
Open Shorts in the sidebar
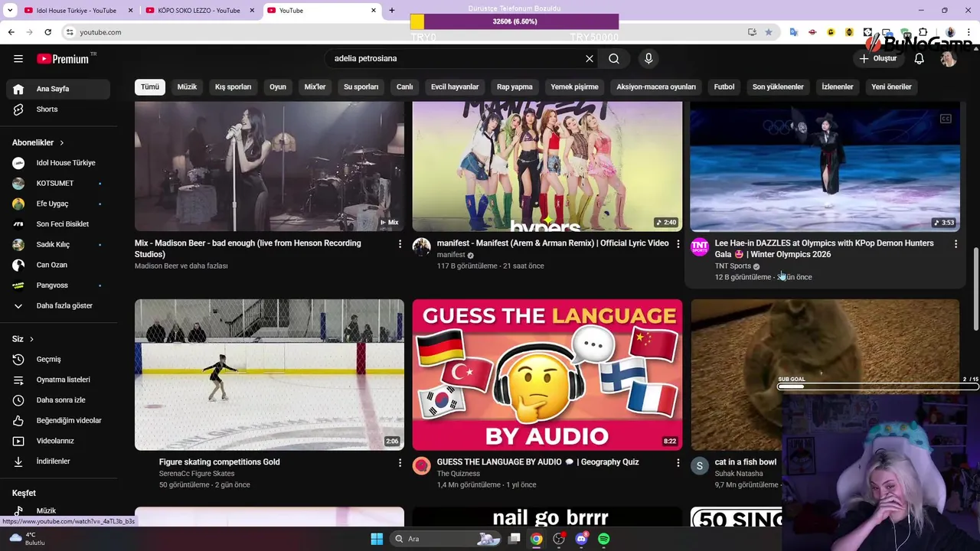pyautogui.click(x=58, y=109)
